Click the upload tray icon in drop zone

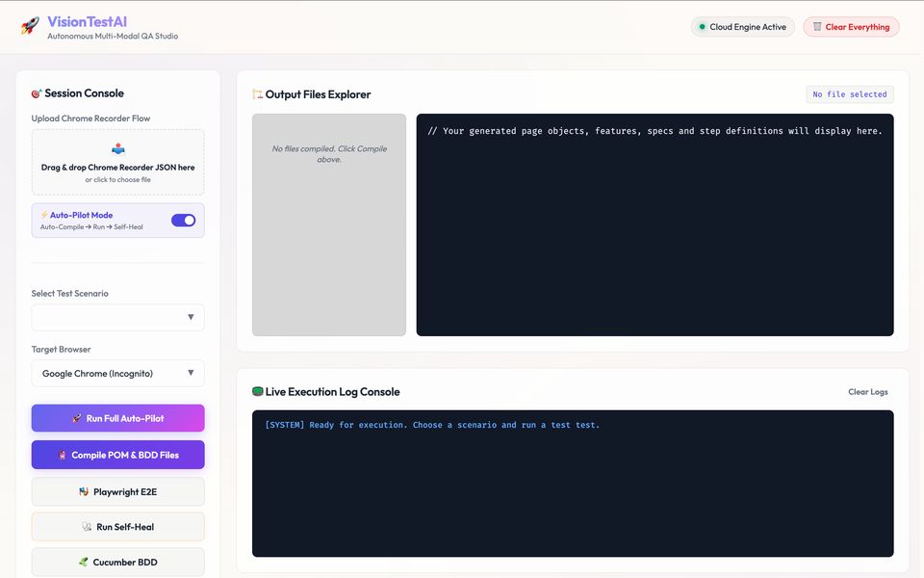(x=117, y=148)
